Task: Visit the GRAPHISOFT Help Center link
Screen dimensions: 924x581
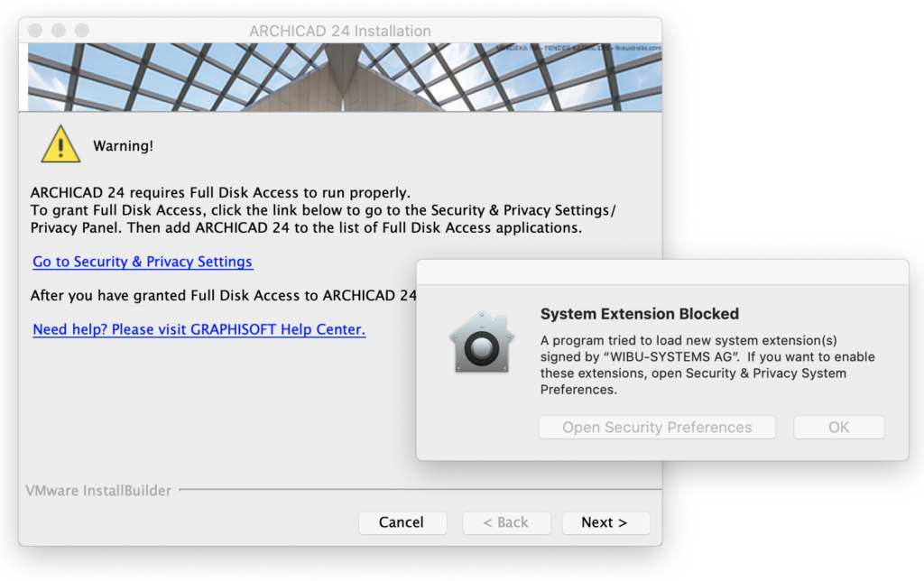Action: pos(199,329)
